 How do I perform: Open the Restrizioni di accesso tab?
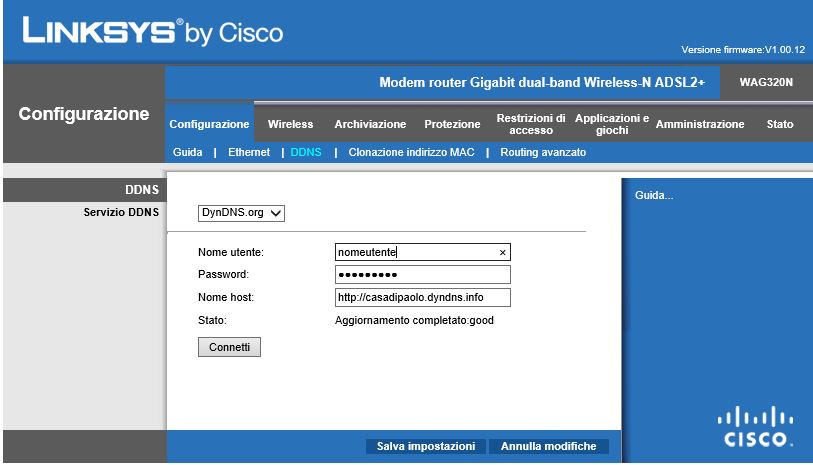(x=531, y=124)
